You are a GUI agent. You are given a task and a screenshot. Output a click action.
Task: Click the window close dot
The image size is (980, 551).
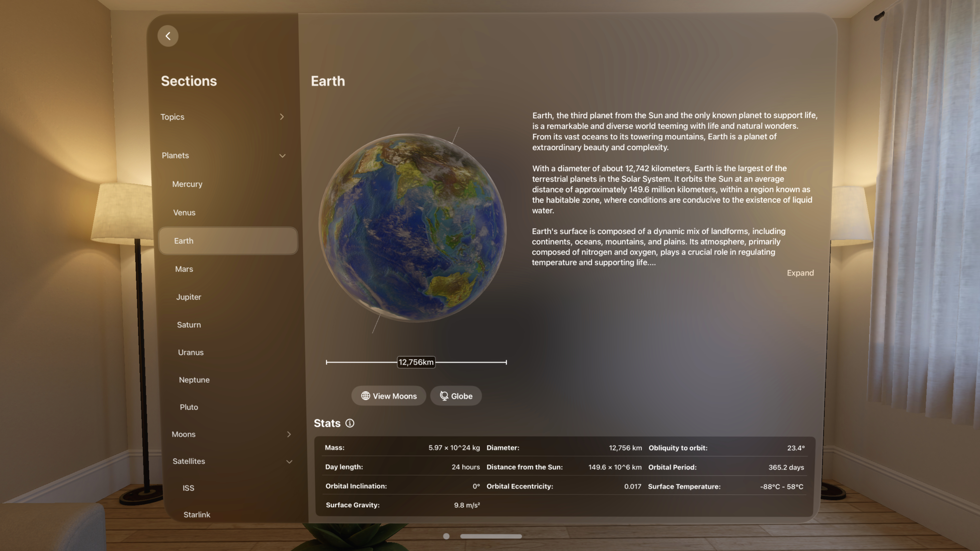446,536
